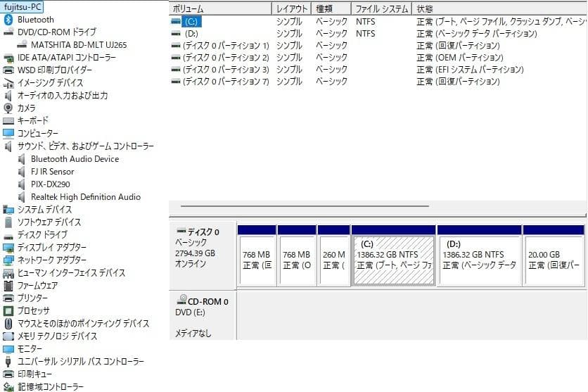Sort by the 状態 column header
The image size is (588, 392).
(x=499, y=8)
